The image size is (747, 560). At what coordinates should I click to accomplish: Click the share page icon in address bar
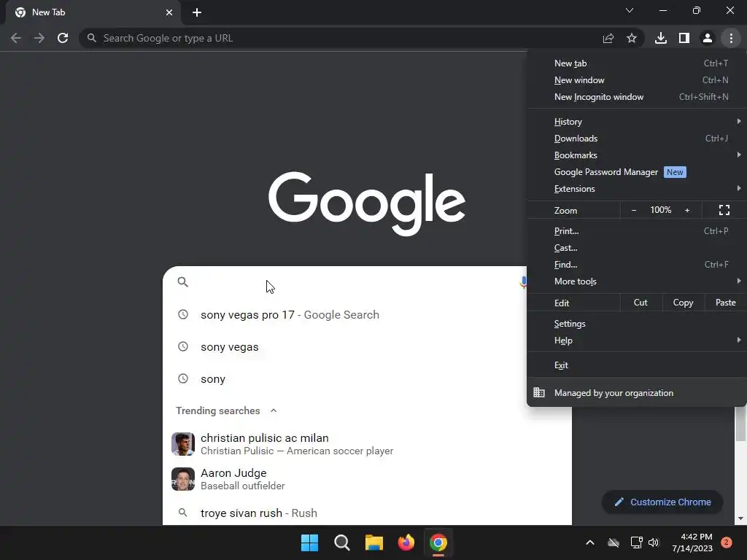608,38
